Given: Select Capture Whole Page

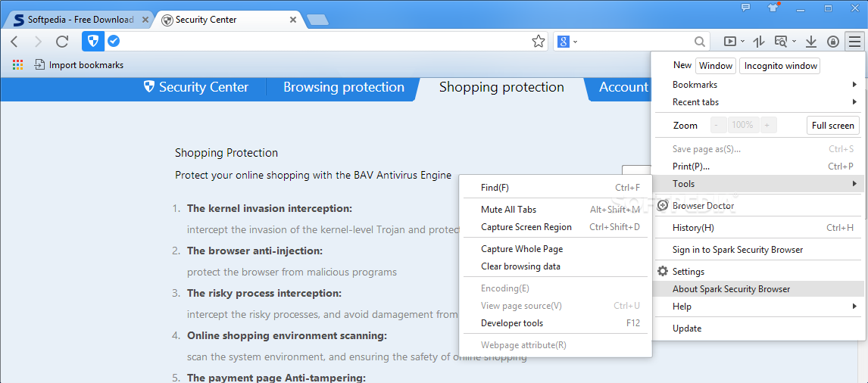Looking at the screenshot, I should pos(555,249).
